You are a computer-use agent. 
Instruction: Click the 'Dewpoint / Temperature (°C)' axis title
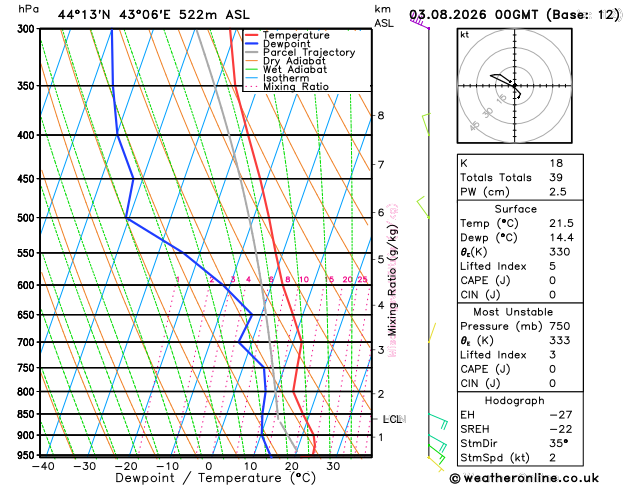[215, 478]
